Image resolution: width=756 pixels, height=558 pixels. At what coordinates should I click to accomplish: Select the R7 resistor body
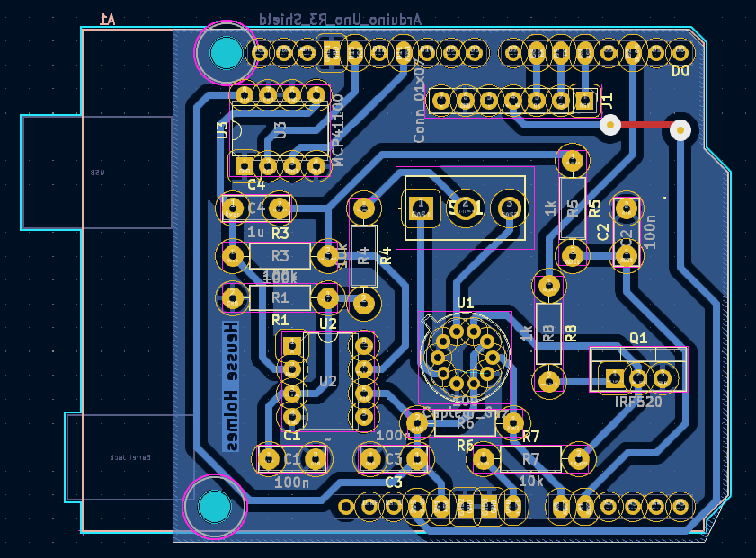pyautogui.click(x=531, y=459)
